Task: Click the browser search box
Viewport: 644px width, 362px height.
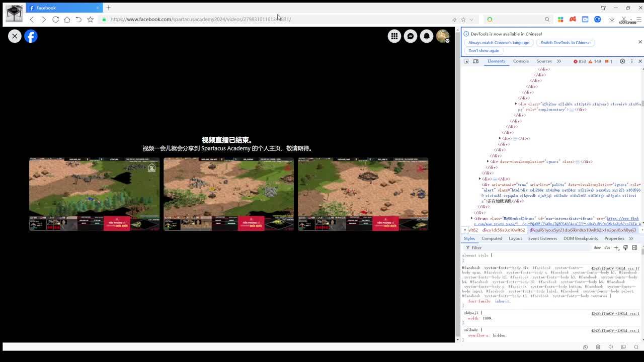Action: (x=518, y=20)
